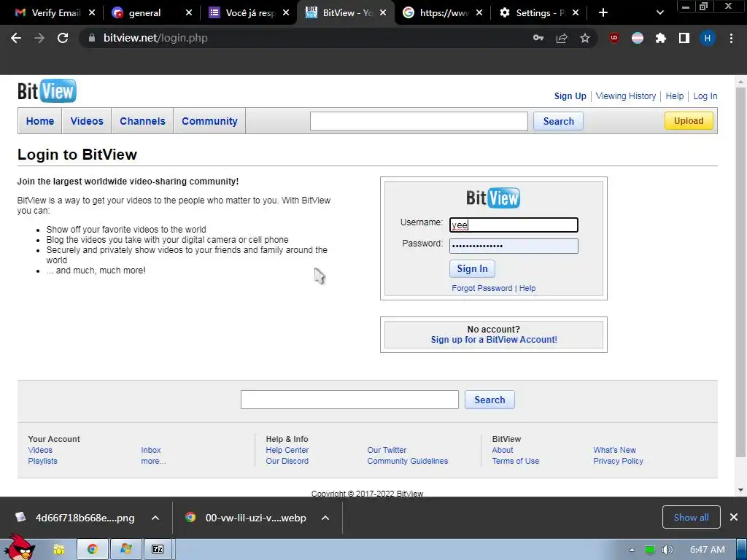Click the Sign In button
The image size is (747, 560).
coord(472,268)
